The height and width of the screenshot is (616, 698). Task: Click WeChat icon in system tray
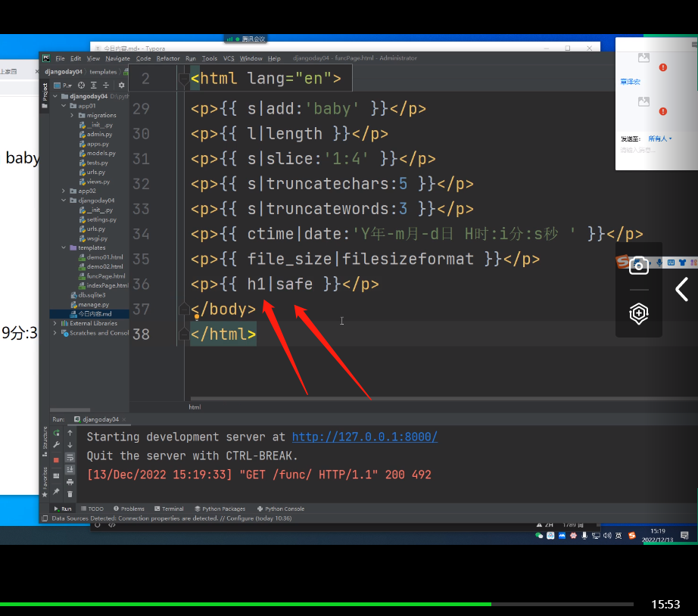[x=539, y=536]
